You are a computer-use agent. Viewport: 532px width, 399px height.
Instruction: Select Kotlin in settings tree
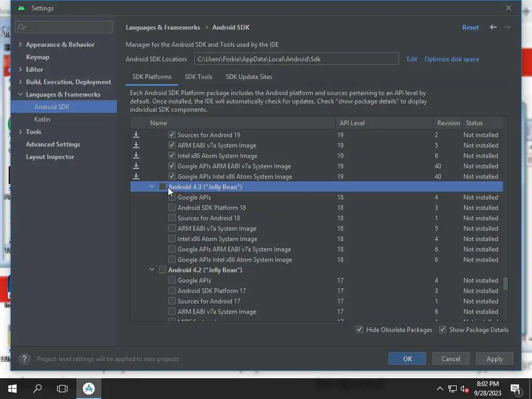[x=42, y=119]
